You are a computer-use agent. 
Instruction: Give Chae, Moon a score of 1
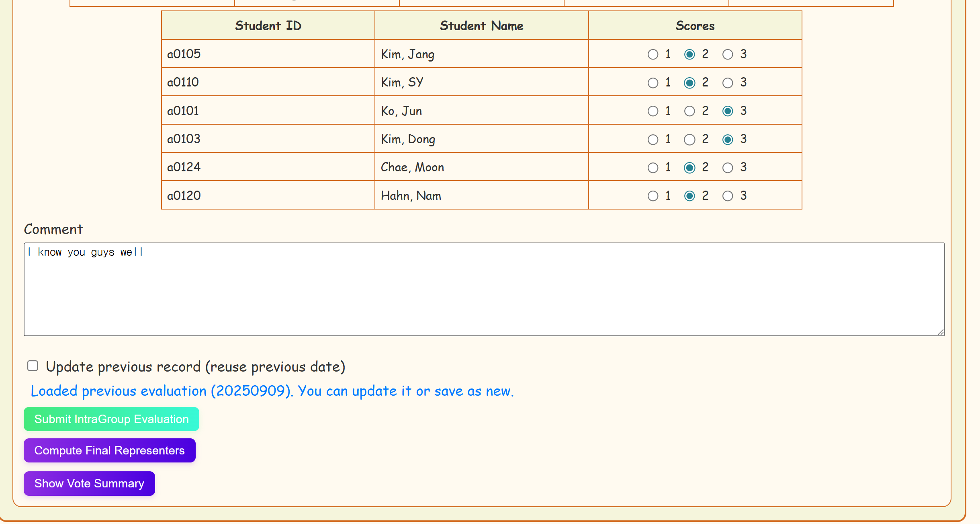point(653,168)
